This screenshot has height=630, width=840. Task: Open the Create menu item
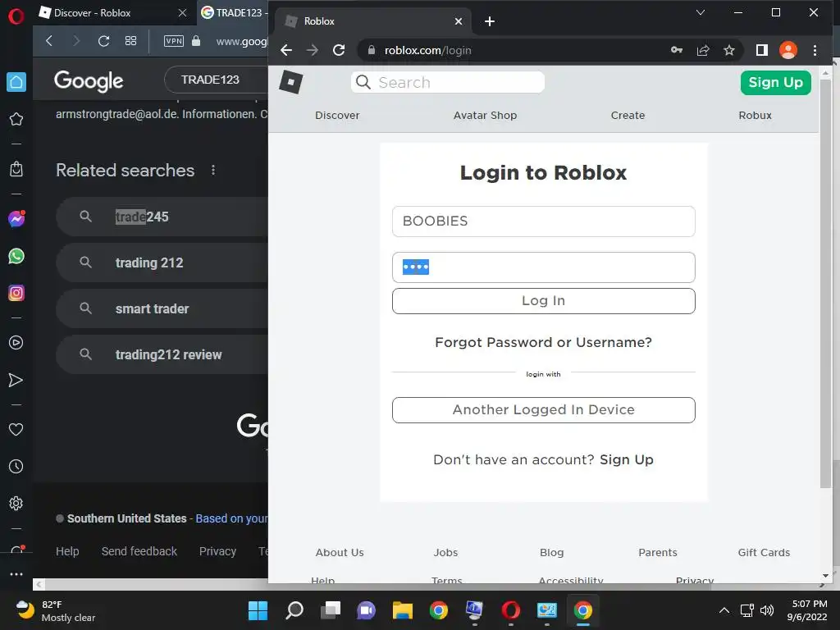point(628,115)
